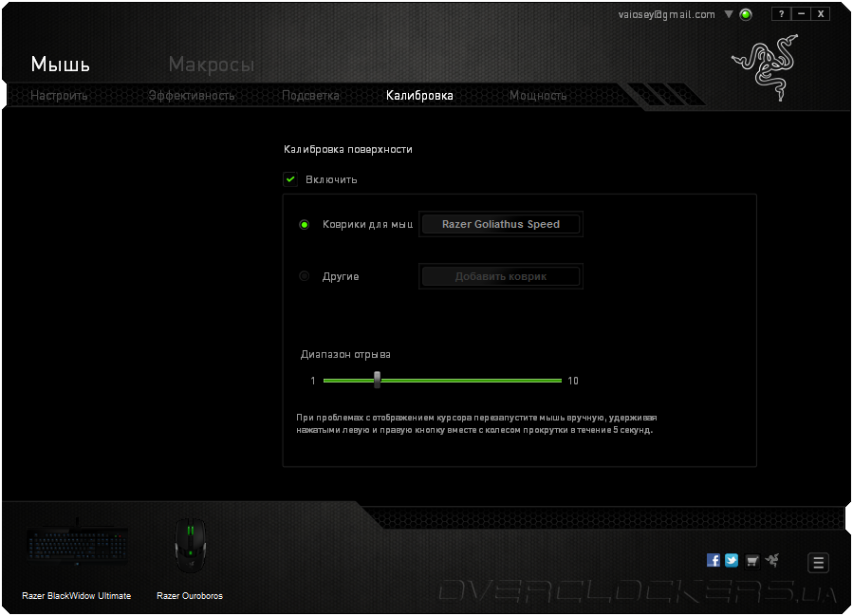Click the Диапазон отрыва label
This screenshot has height=616, width=853.
click(345, 354)
